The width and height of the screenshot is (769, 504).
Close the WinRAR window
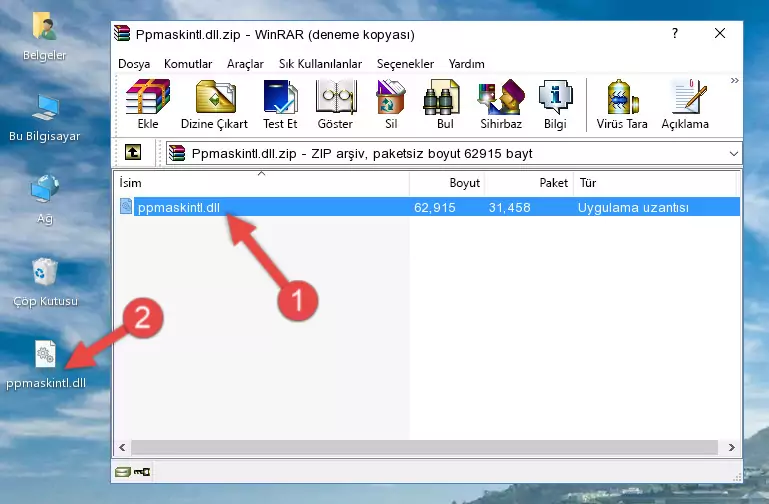click(720, 33)
